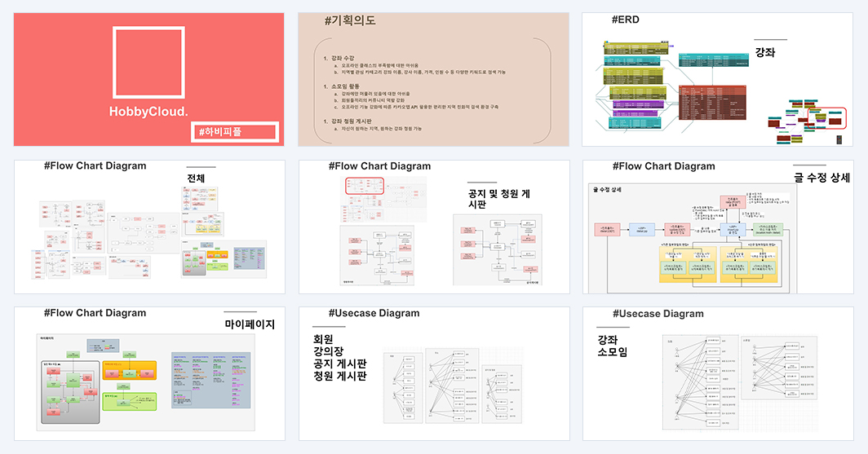
Task: Open the #기획의도 slide
Action: pos(433,80)
